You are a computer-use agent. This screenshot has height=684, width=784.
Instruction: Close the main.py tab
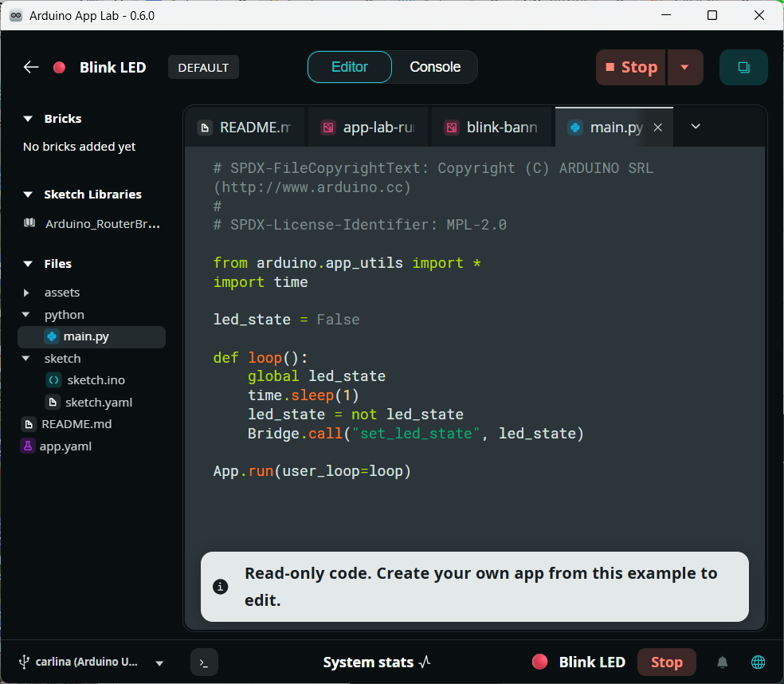click(658, 128)
